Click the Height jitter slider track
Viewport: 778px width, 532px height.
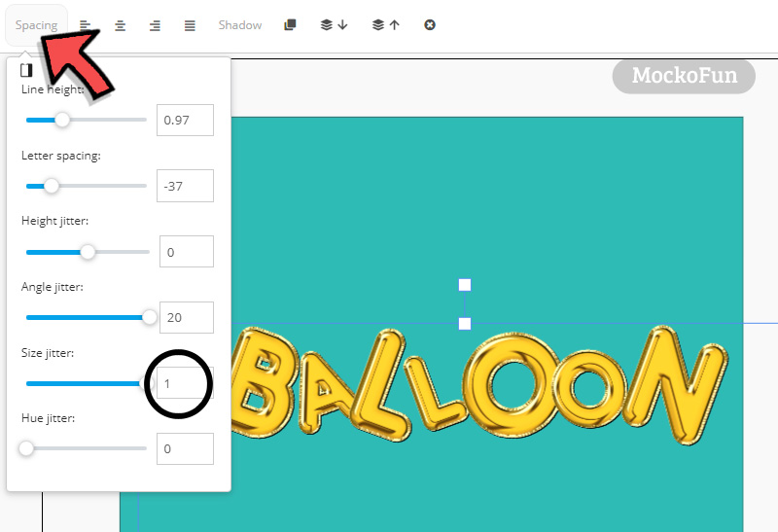tap(88, 252)
